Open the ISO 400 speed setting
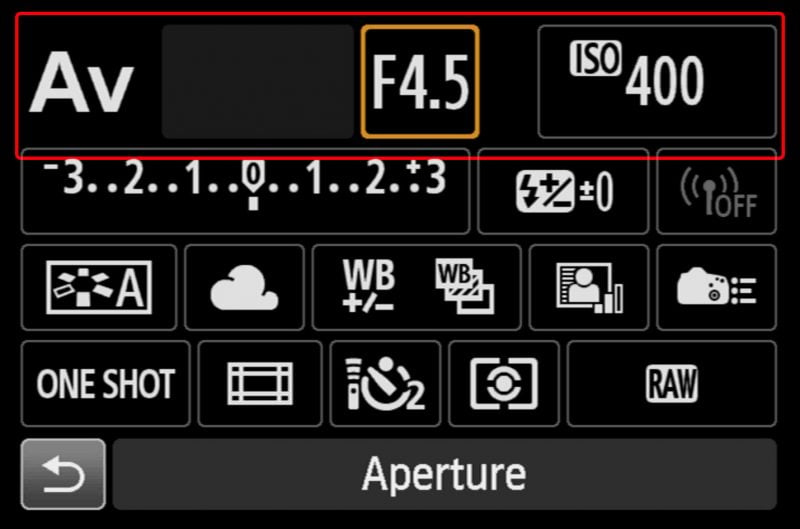 click(657, 82)
